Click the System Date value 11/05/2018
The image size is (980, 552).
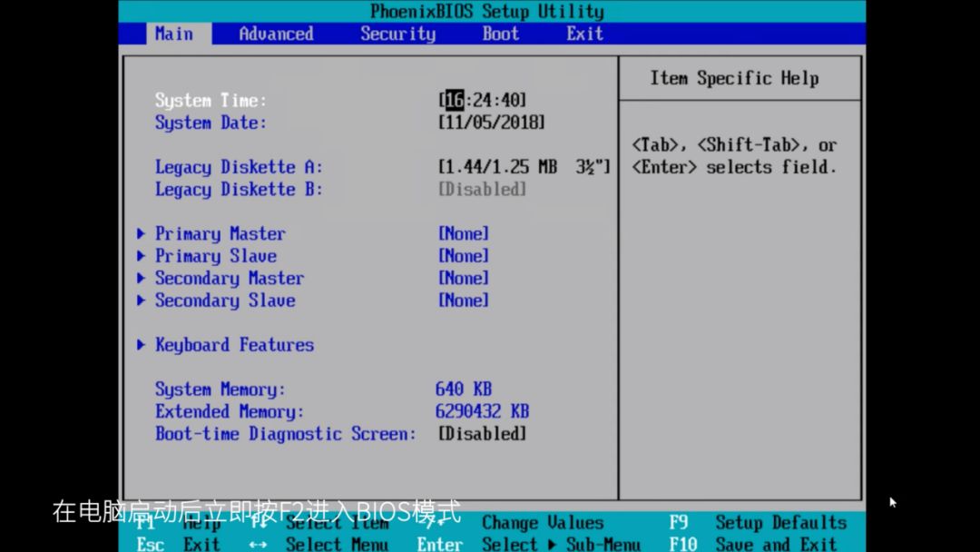pyautogui.click(x=491, y=123)
